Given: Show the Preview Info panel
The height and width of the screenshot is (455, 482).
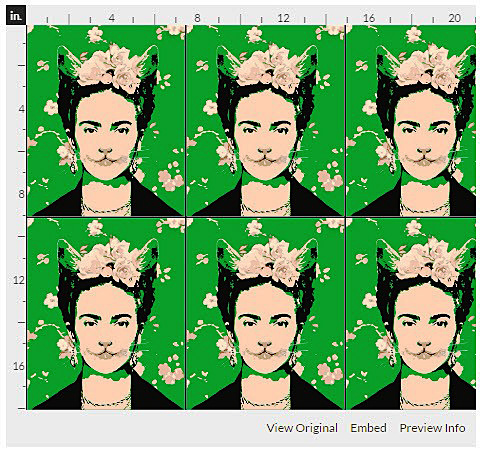Looking at the screenshot, I should (432, 428).
